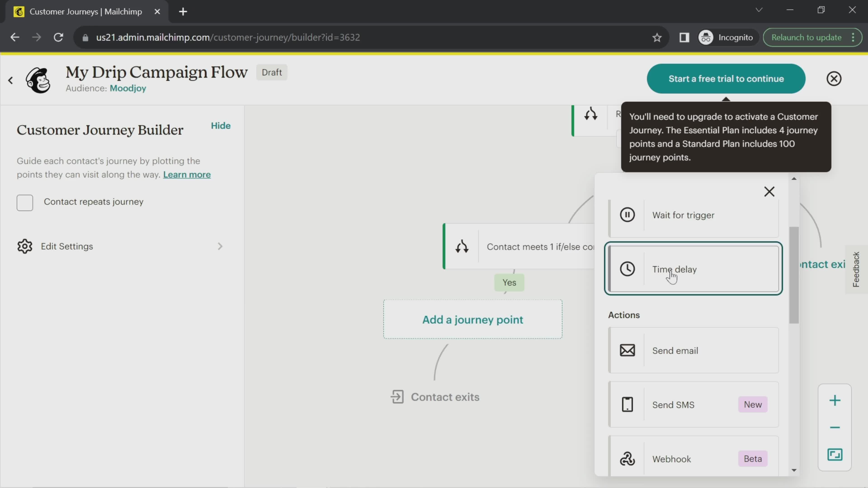Screen dimensions: 868x488
Task: Close the journey point panel
Action: pos(770,192)
